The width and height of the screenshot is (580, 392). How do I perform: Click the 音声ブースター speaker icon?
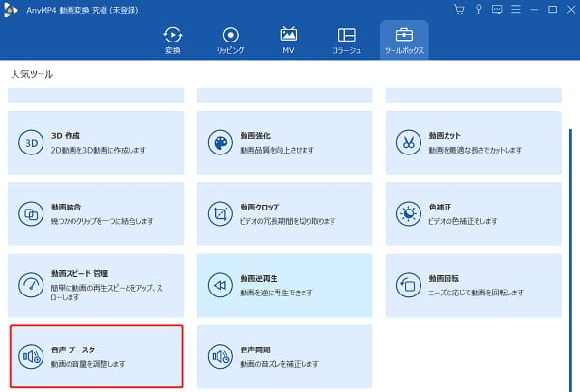point(31,356)
